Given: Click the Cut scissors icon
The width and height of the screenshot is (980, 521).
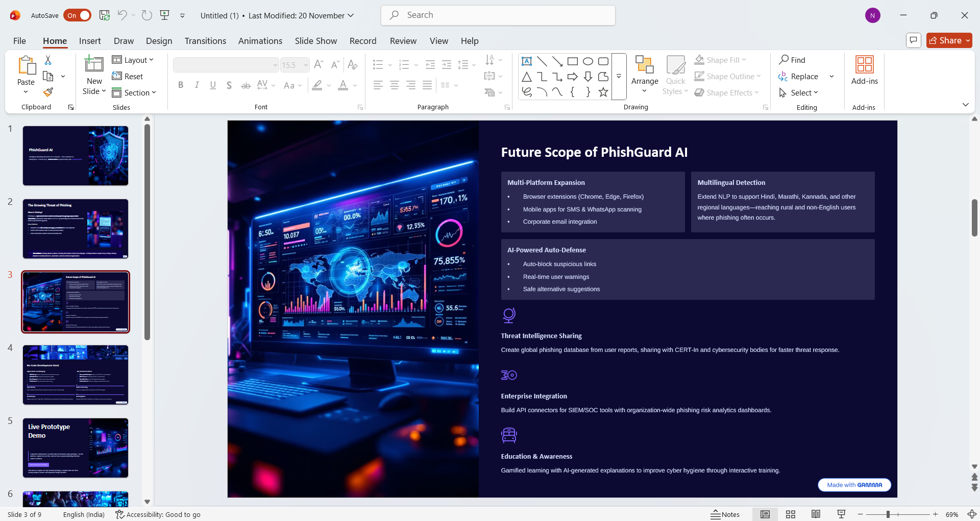Looking at the screenshot, I should [48, 60].
